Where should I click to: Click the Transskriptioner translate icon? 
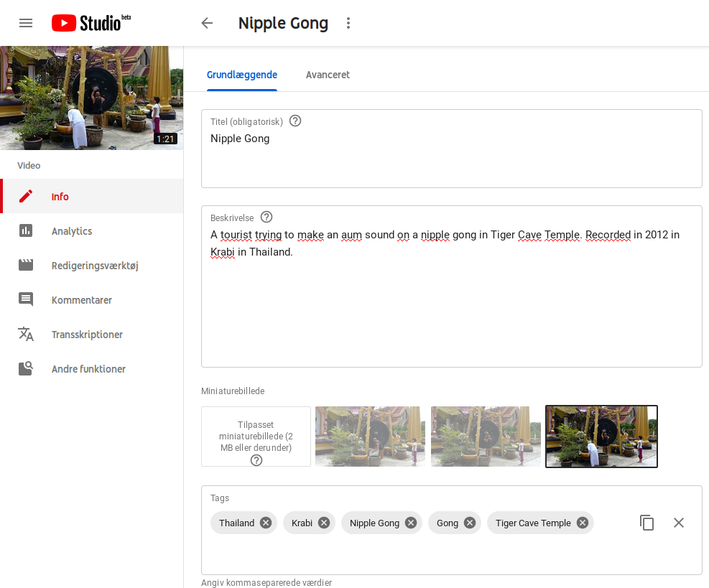[x=26, y=334]
